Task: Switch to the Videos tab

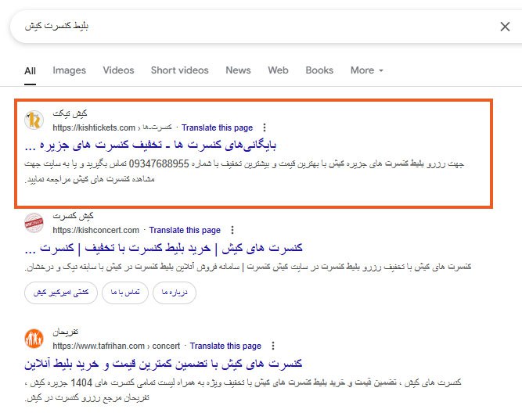Action: (x=118, y=70)
